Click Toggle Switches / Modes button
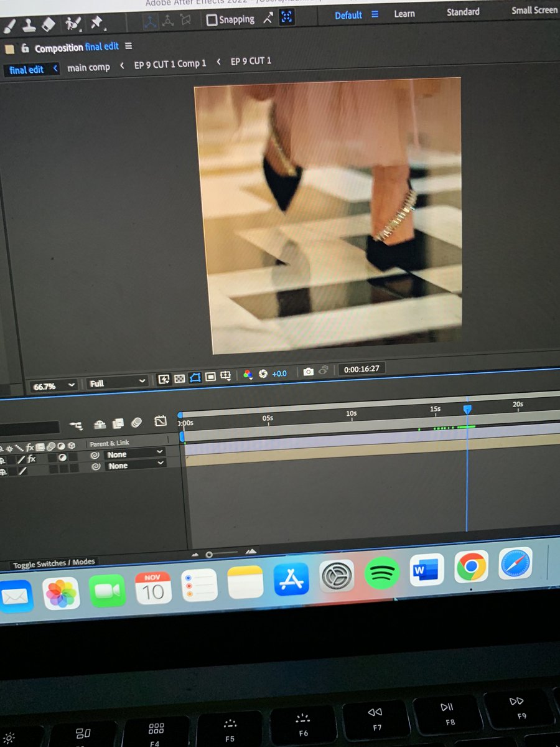This screenshot has height=747, width=560. (54, 563)
